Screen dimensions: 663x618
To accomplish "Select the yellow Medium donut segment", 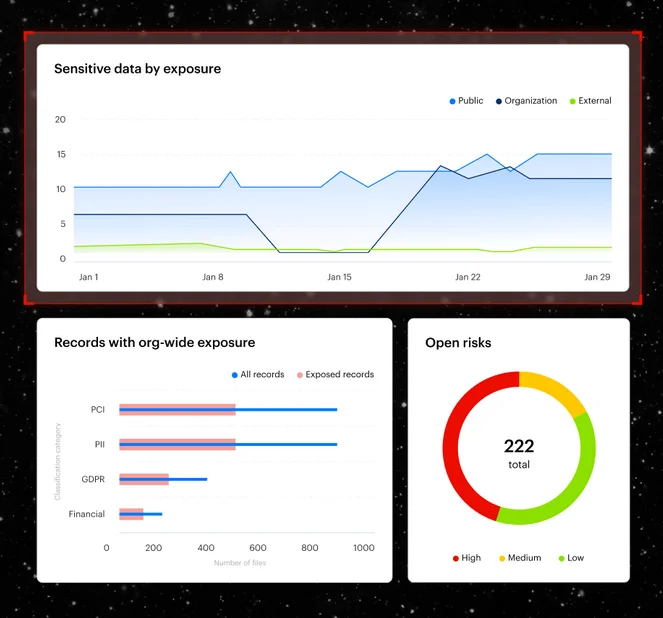I will pyautogui.click(x=556, y=391).
